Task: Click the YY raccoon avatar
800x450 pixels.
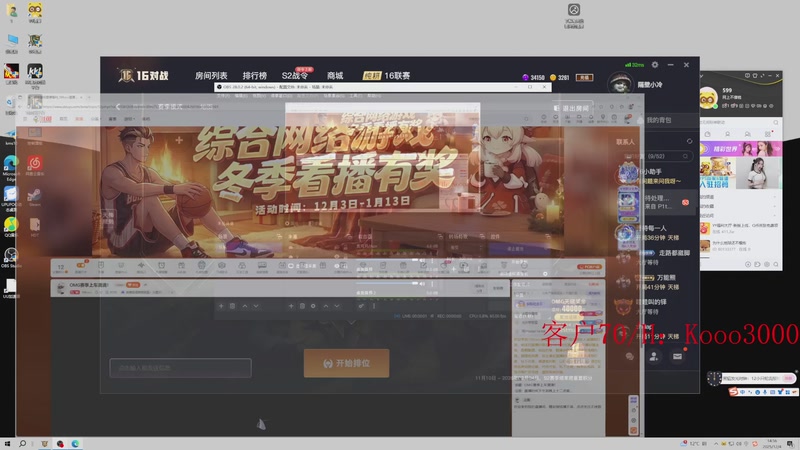Action: click(708, 98)
